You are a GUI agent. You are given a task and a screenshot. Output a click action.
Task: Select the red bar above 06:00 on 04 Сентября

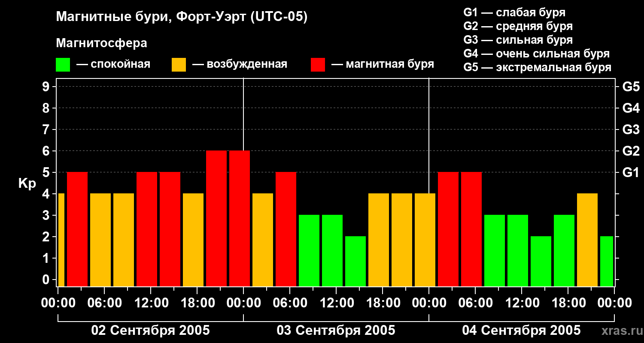(471, 229)
